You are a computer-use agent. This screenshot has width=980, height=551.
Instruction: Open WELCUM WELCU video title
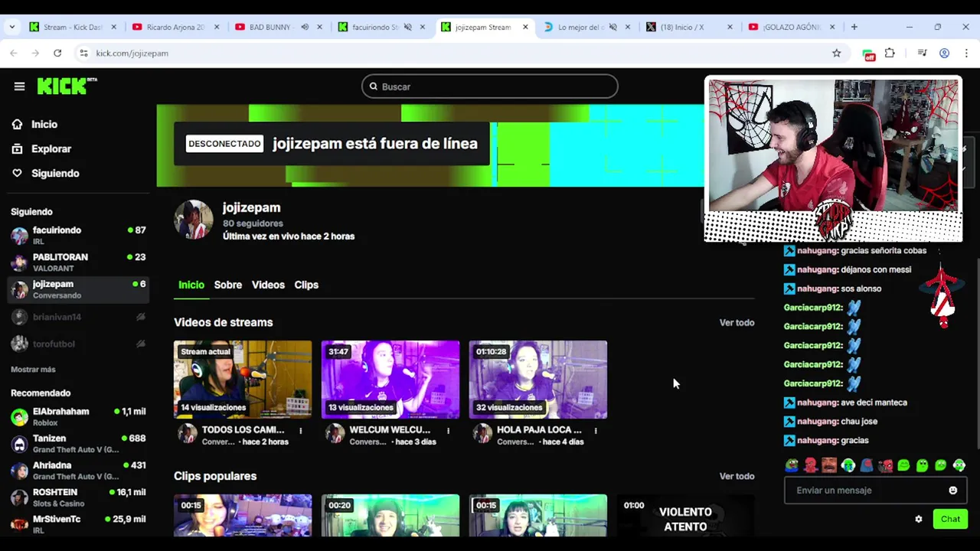tap(390, 430)
